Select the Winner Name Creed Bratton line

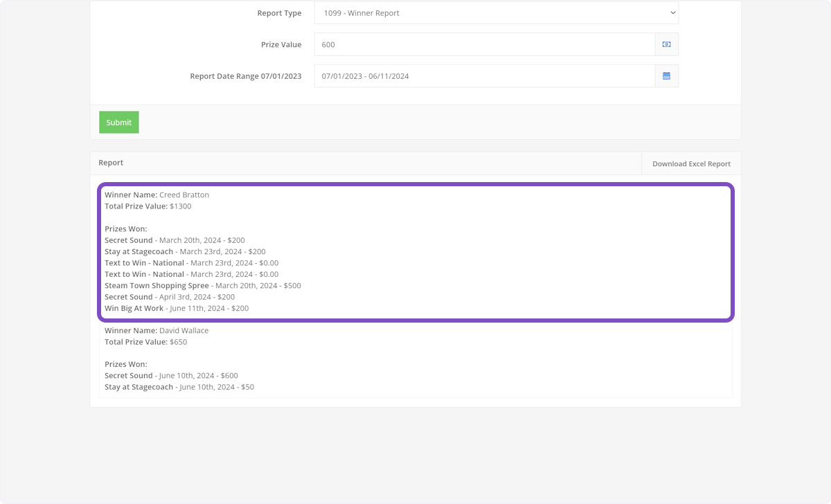pyautogui.click(x=157, y=195)
